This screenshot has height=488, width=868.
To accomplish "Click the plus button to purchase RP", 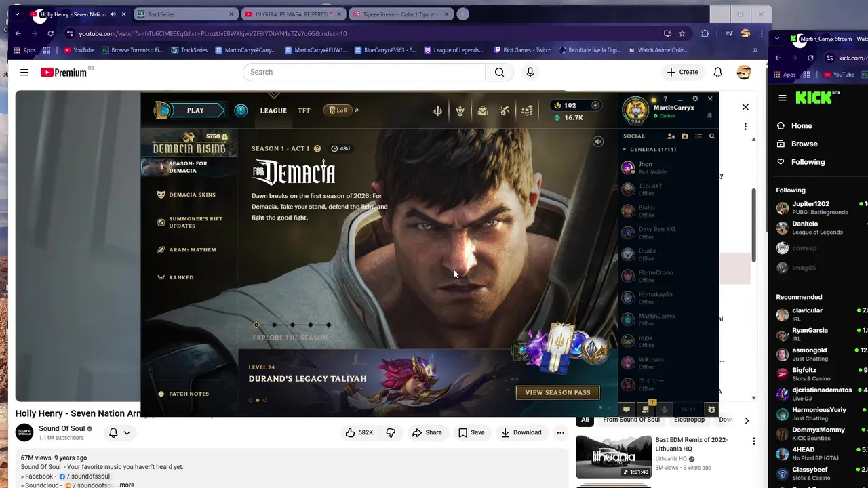I will pos(595,105).
